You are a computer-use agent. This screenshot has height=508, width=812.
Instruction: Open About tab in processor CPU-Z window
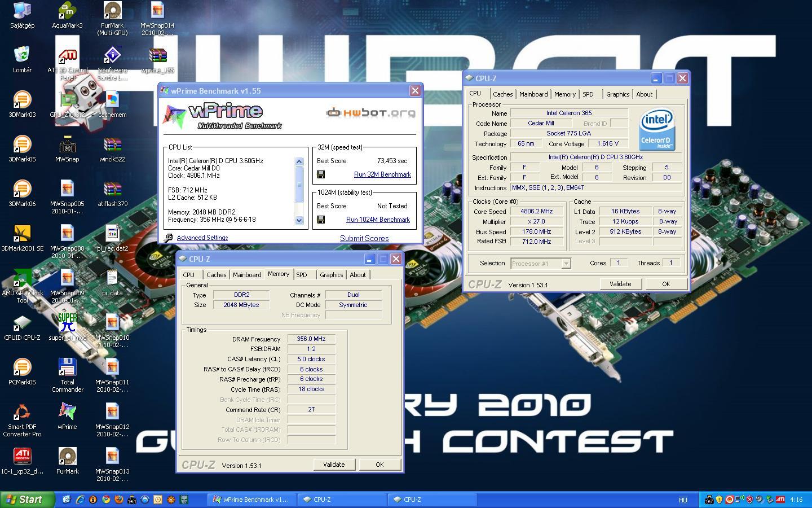point(644,94)
